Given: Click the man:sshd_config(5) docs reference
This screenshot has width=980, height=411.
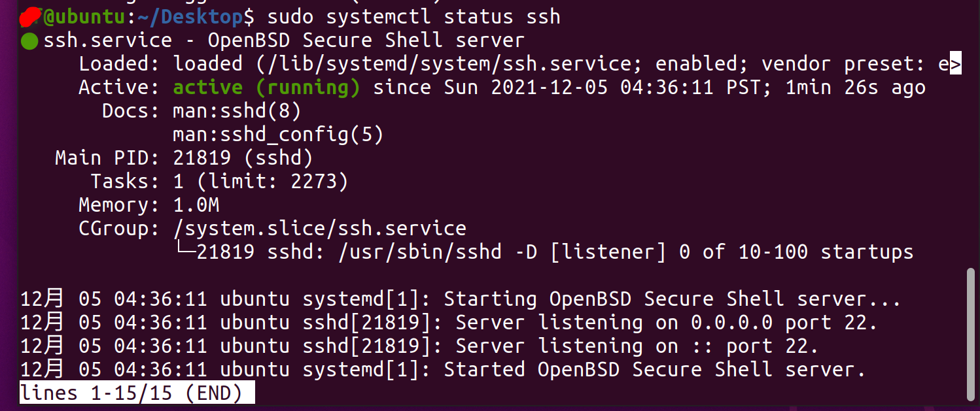Looking at the screenshot, I should click(x=277, y=135).
